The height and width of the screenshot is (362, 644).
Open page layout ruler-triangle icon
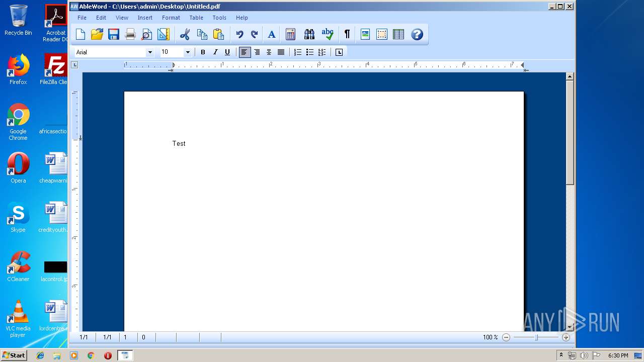tap(163, 34)
